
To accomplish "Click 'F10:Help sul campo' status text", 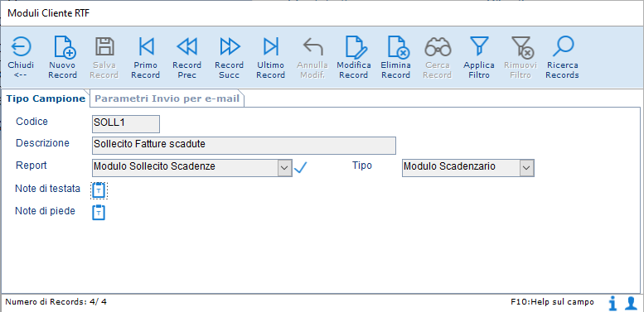I will coord(552,302).
